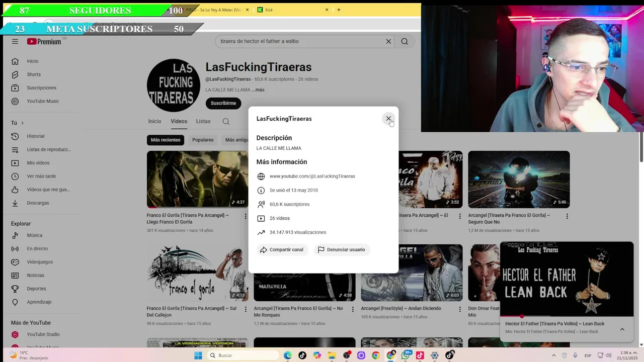Open Seguro Que No video thumbnail
The height and width of the screenshot is (362, 644).
[x=519, y=179]
